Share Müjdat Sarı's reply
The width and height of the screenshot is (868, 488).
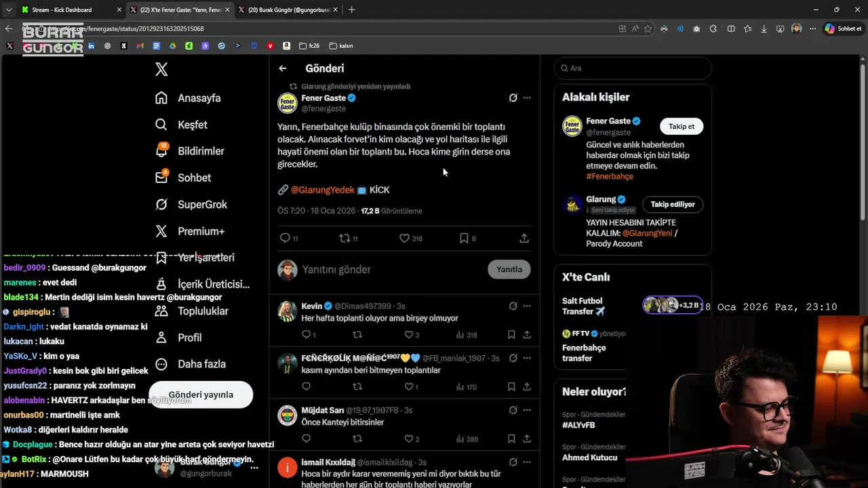pos(527,439)
